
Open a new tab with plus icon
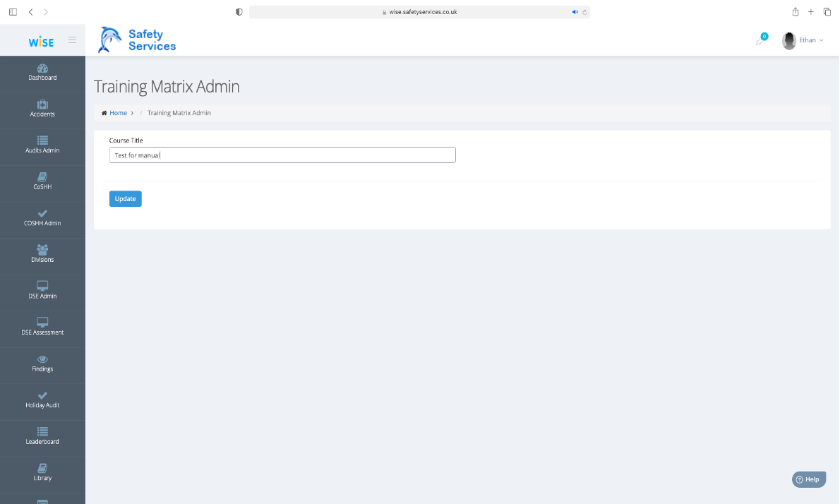[811, 12]
